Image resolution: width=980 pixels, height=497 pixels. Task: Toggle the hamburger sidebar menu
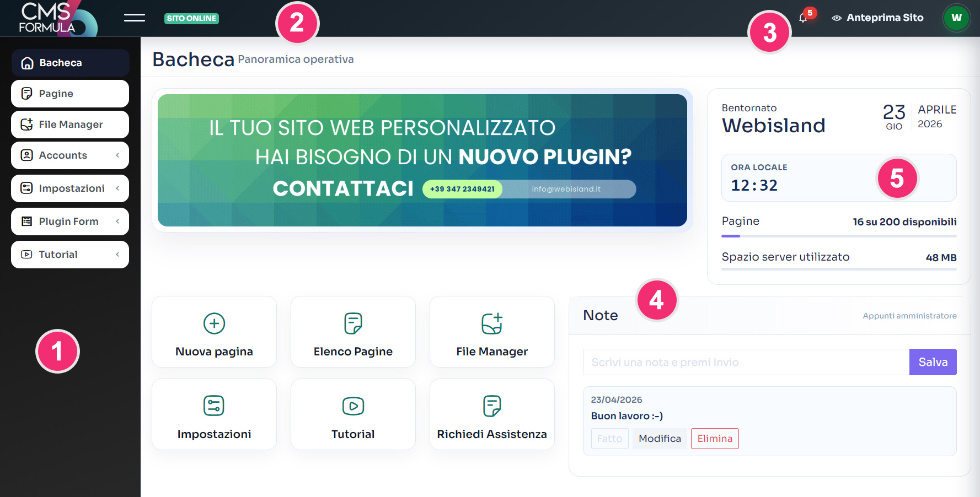coord(134,18)
